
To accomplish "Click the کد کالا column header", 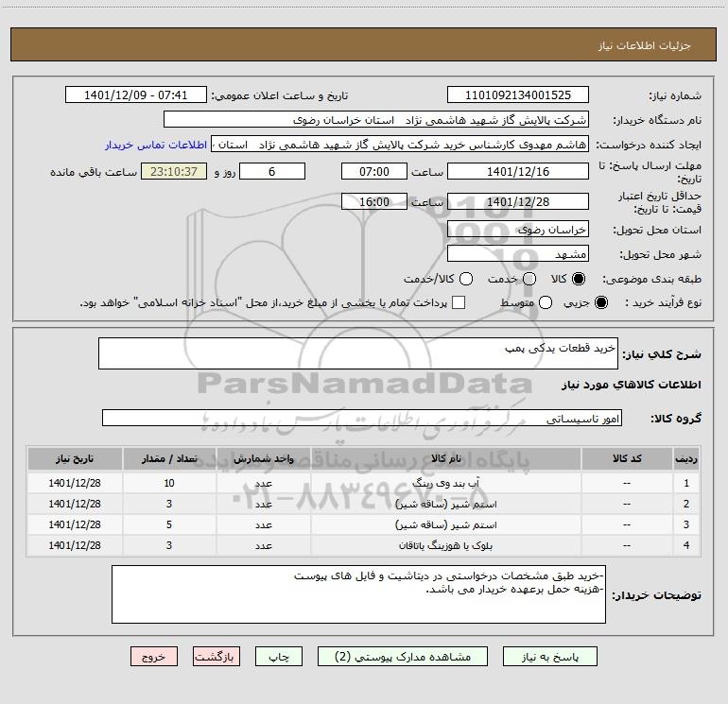I will (x=627, y=458).
